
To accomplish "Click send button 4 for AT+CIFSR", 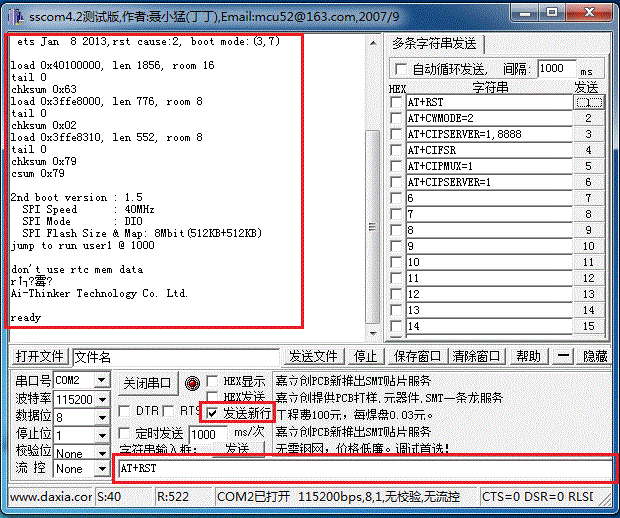I will (x=589, y=150).
